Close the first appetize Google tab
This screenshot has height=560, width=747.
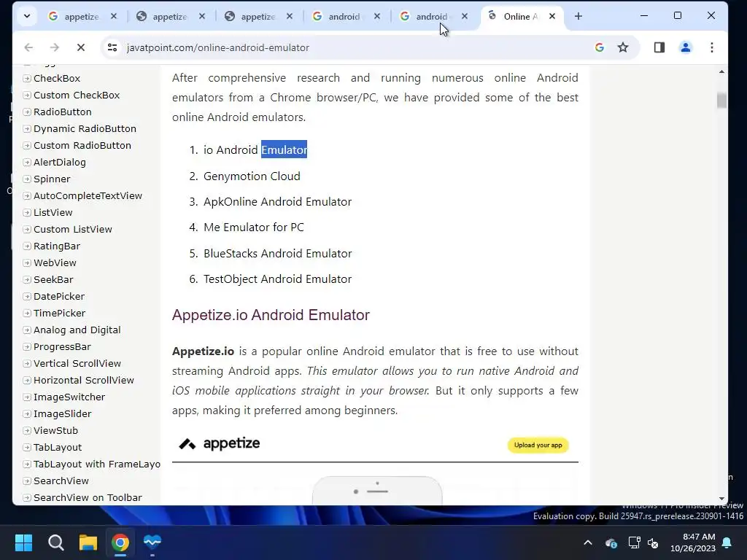tap(114, 16)
